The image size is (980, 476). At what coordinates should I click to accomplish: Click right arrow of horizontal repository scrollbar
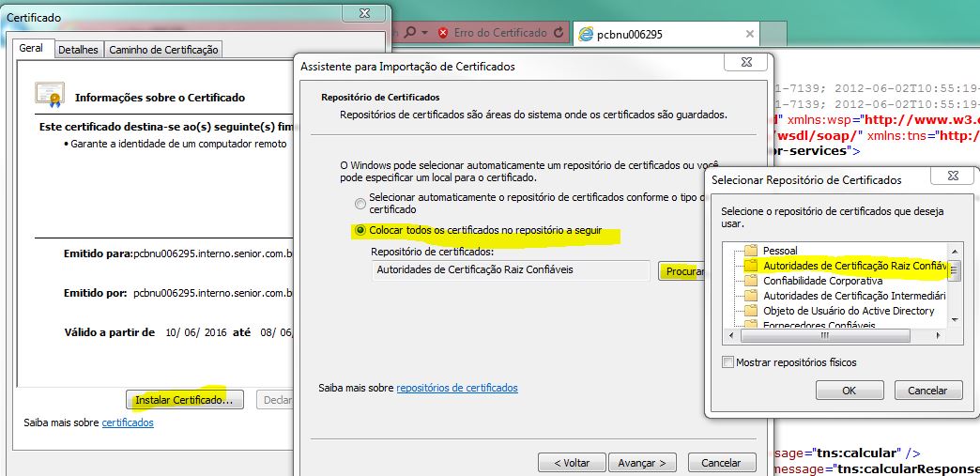pos(939,335)
